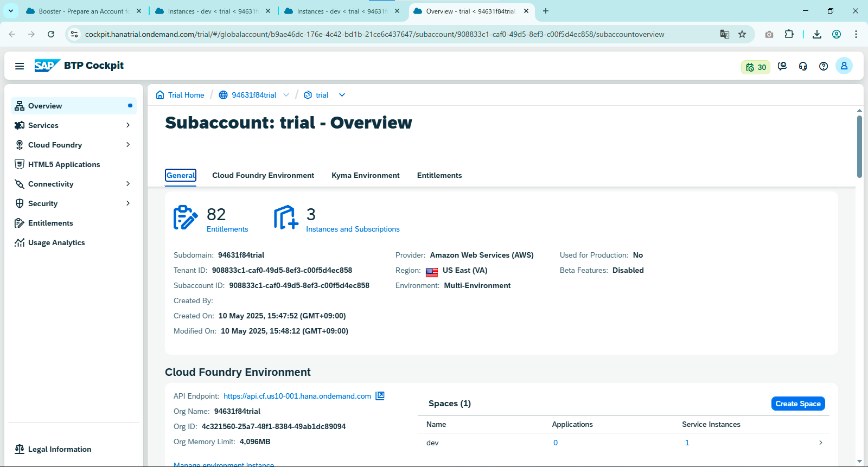
Task: Click the translate page icon
Action: point(725,34)
